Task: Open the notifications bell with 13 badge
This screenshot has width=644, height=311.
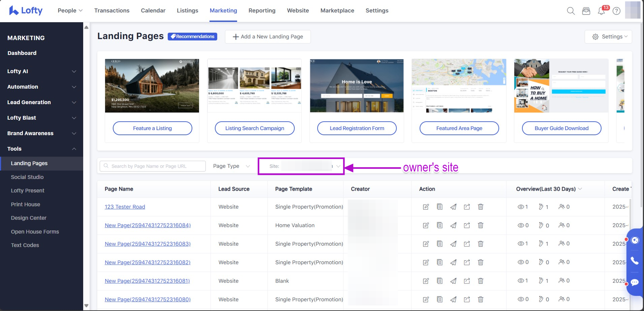Action: [x=601, y=11]
